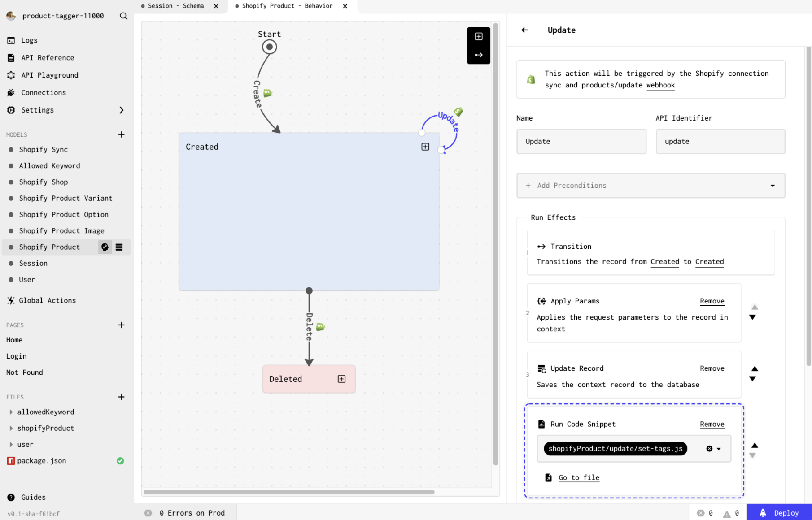Screen dimensions: 812x520
Task: Open the Not Found page
Action: pos(25,373)
